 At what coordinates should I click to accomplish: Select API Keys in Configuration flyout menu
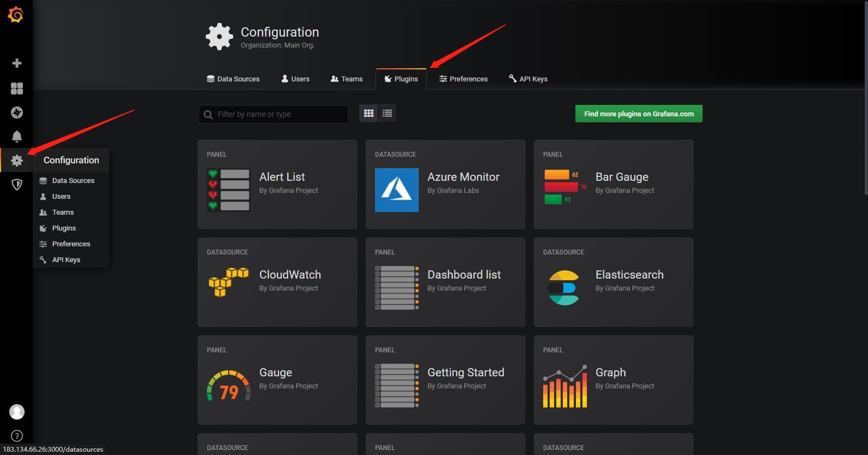(x=71, y=260)
